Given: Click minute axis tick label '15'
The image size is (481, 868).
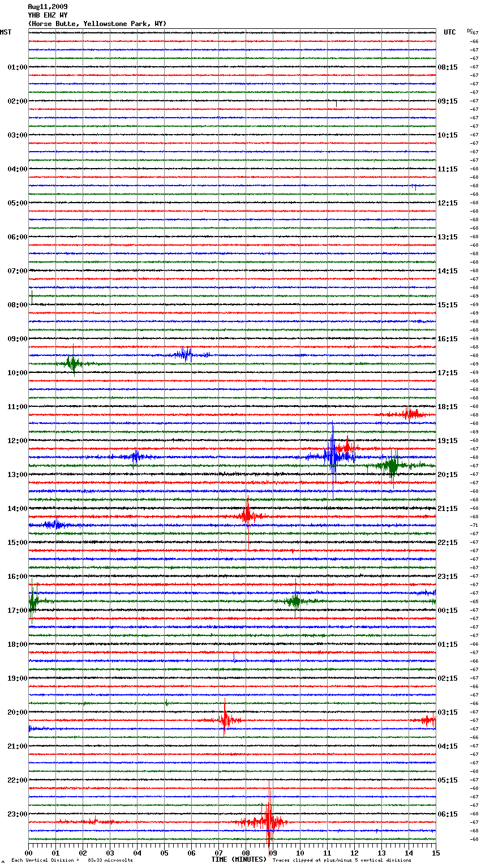Looking at the screenshot, I should (436, 853).
